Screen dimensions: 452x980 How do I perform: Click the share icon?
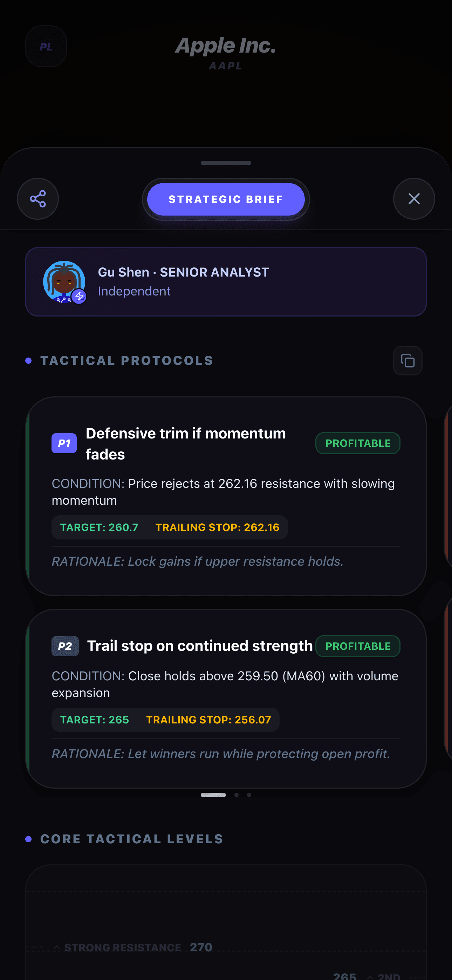coord(38,199)
